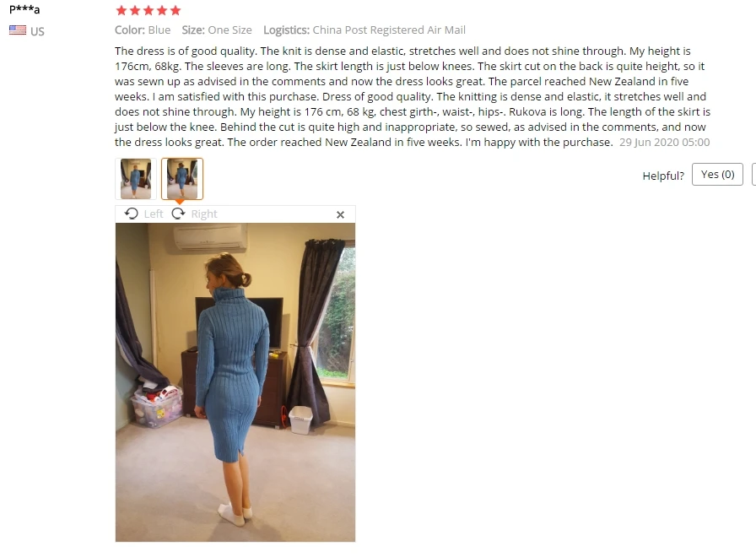Click the US flag icon
This screenshot has height=557, width=756.
(18, 30)
